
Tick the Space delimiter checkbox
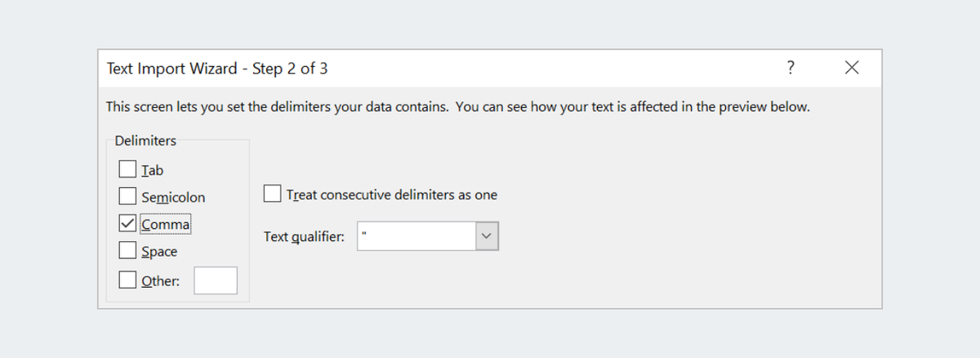pos(127,250)
